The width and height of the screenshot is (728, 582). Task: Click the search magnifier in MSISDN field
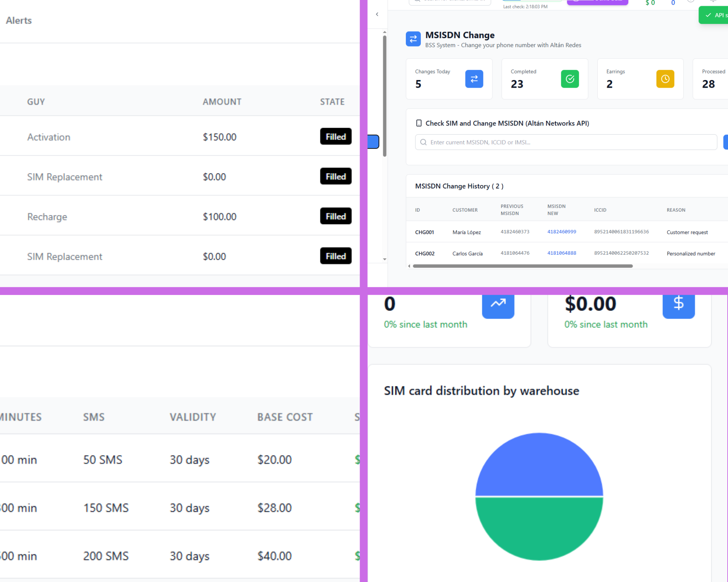pos(423,142)
